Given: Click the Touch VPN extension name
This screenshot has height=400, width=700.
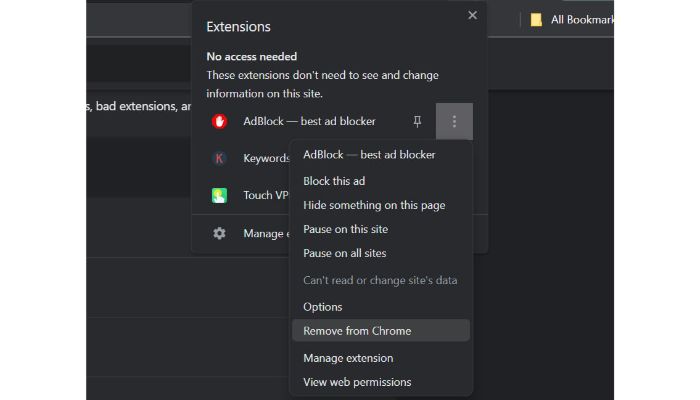Looking at the screenshot, I should tap(266, 195).
